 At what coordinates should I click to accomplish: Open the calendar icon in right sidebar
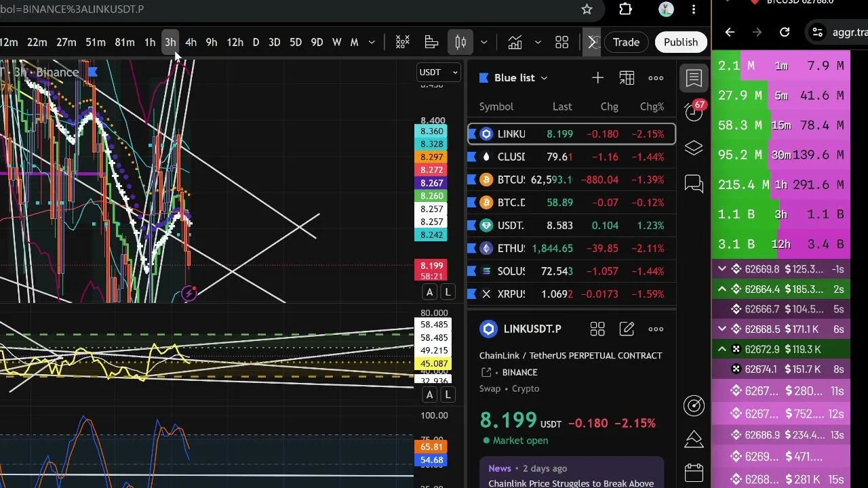pyautogui.click(x=694, y=472)
